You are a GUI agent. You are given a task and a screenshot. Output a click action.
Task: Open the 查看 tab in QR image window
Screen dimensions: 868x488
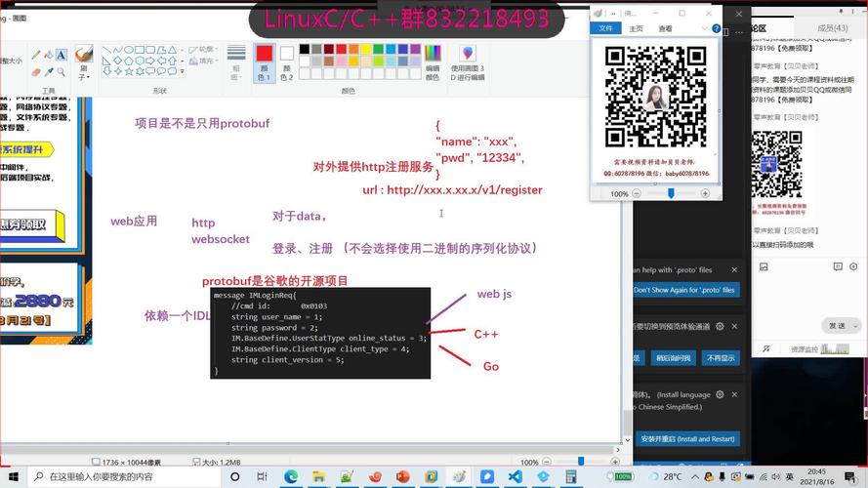[x=665, y=28]
